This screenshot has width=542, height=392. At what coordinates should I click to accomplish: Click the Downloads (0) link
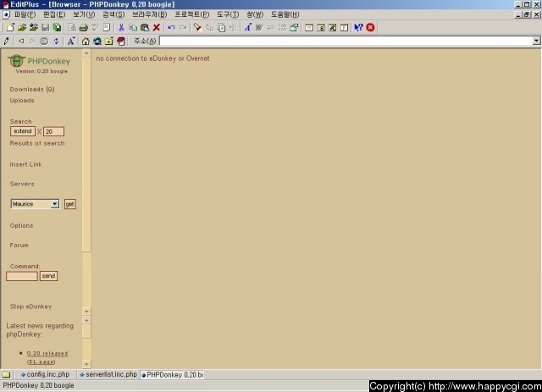click(32, 89)
